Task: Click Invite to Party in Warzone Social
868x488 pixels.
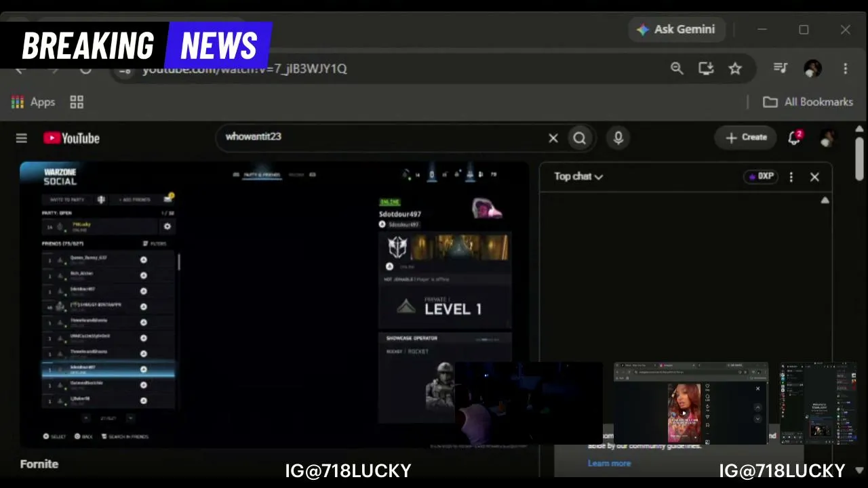Action: 67,200
